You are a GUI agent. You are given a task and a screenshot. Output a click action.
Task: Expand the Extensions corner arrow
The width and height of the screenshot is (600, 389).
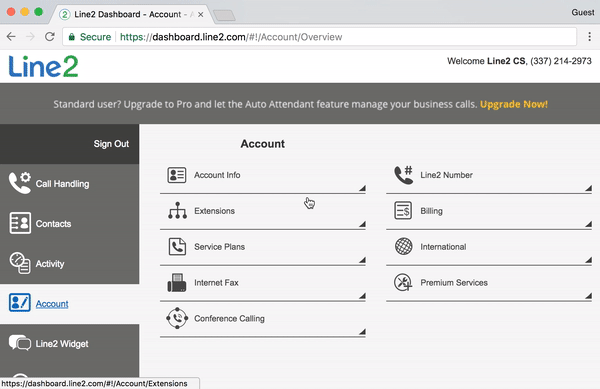(x=362, y=224)
